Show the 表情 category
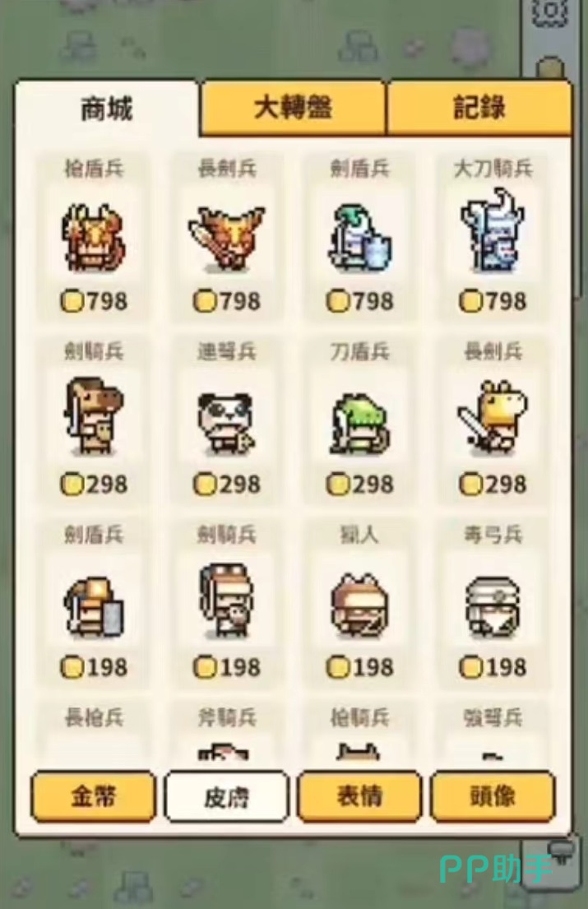Image resolution: width=588 pixels, height=909 pixels. pos(359,796)
